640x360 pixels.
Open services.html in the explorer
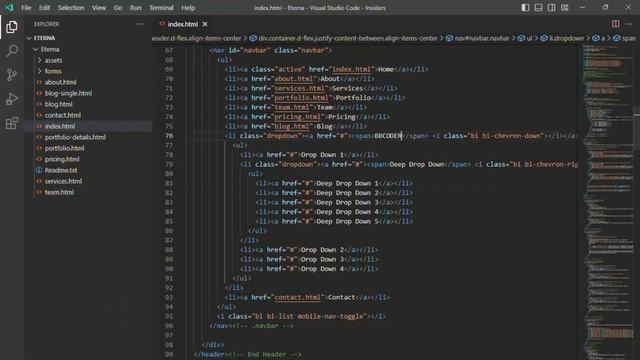63,181
